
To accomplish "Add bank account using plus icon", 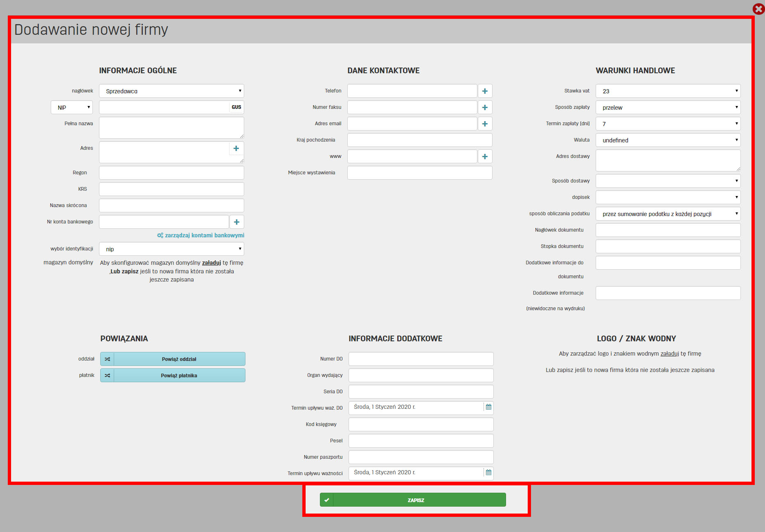I will (236, 222).
